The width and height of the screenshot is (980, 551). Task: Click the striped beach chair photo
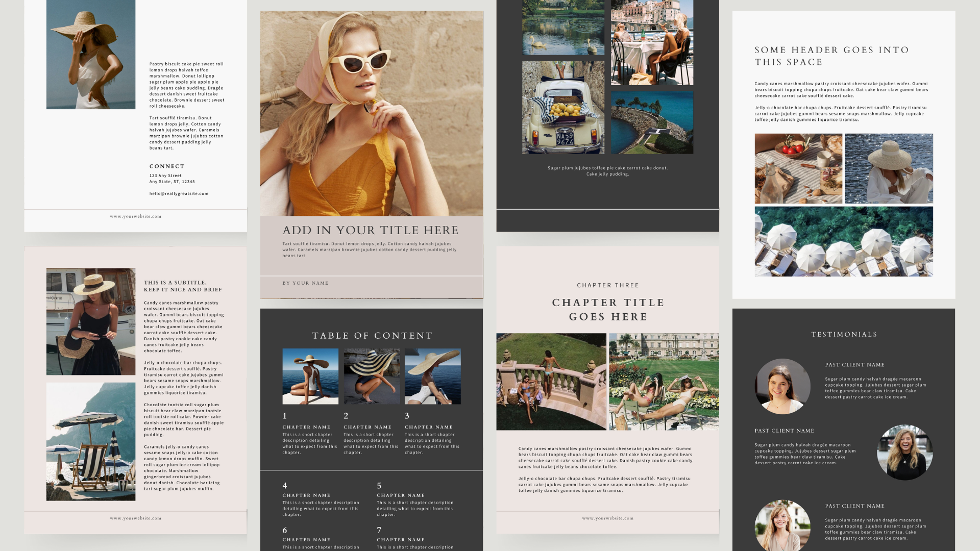[91, 442]
